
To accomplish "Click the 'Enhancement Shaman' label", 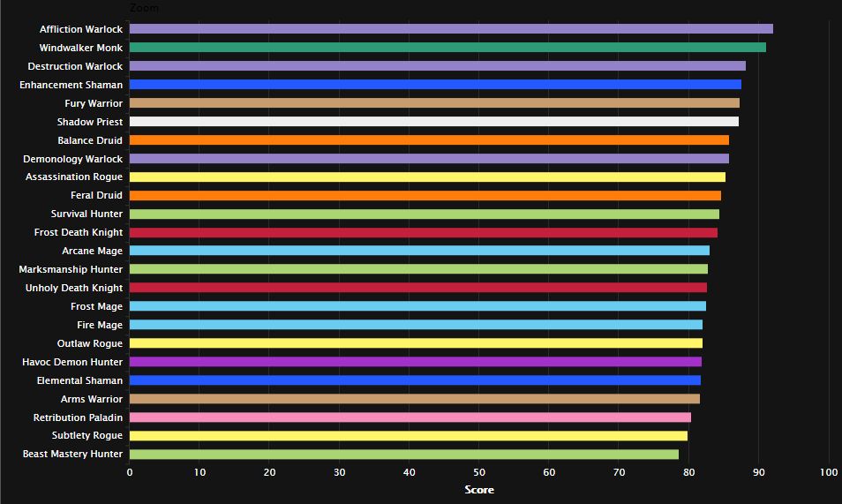I will point(71,85).
